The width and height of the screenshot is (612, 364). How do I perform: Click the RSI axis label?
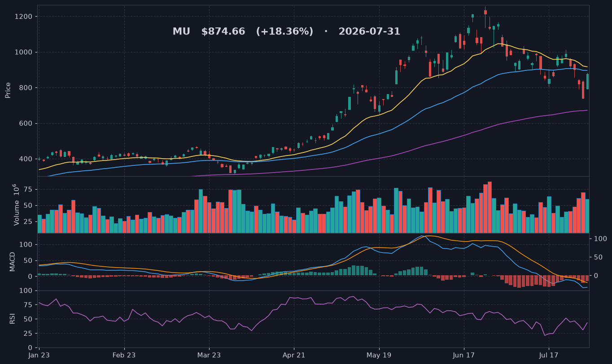(x=13, y=319)
